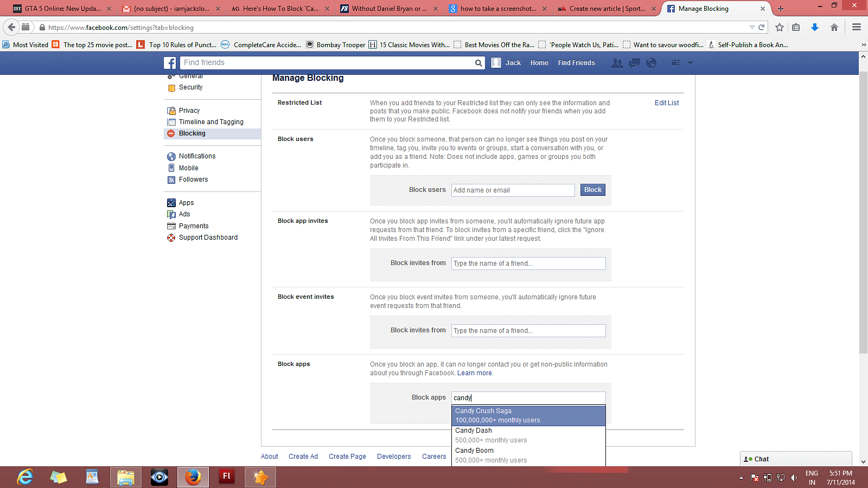
Task: Click the search magnifier in Facebook bar
Action: (478, 63)
